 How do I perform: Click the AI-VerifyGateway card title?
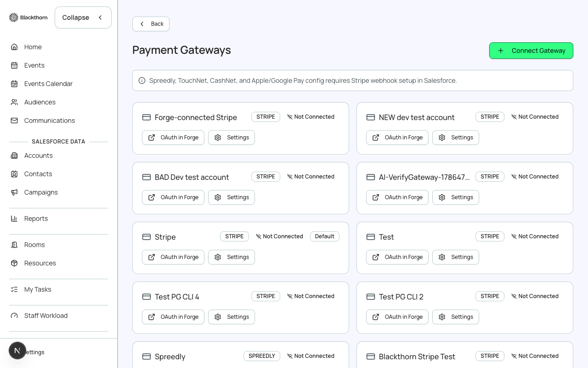pos(424,177)
